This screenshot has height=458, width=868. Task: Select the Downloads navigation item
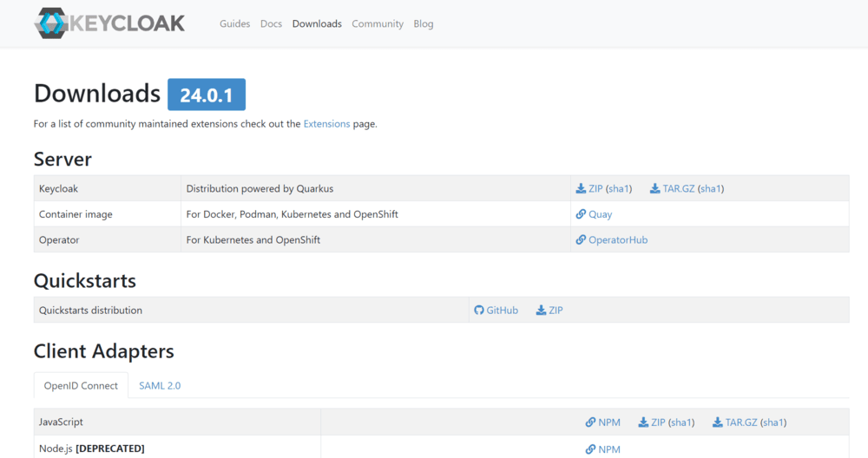pyautogui.click(x=317, y=23)
